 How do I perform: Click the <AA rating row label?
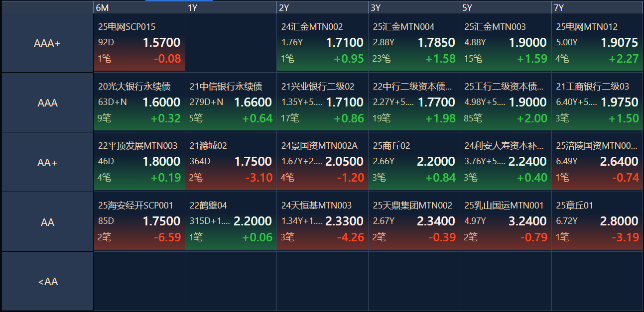click(47, 282)
